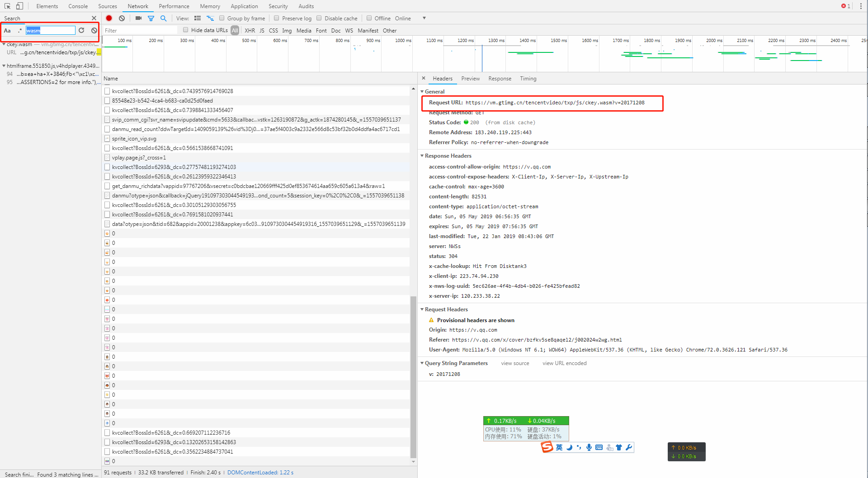Open the Online throttling dropdown

[x=410, y=18]
